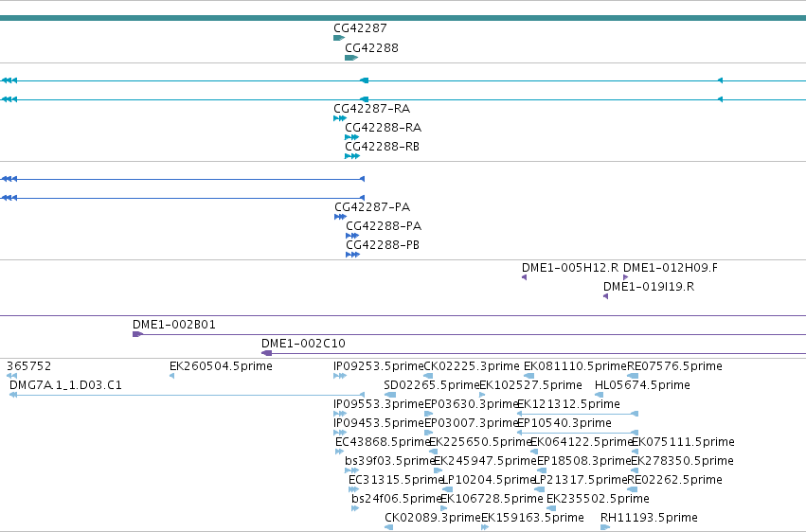Image resolution: width=806 pixels, height=532 pixels.
Task: Select the EK225650.5prime EST label
Action: click(480, 443)
